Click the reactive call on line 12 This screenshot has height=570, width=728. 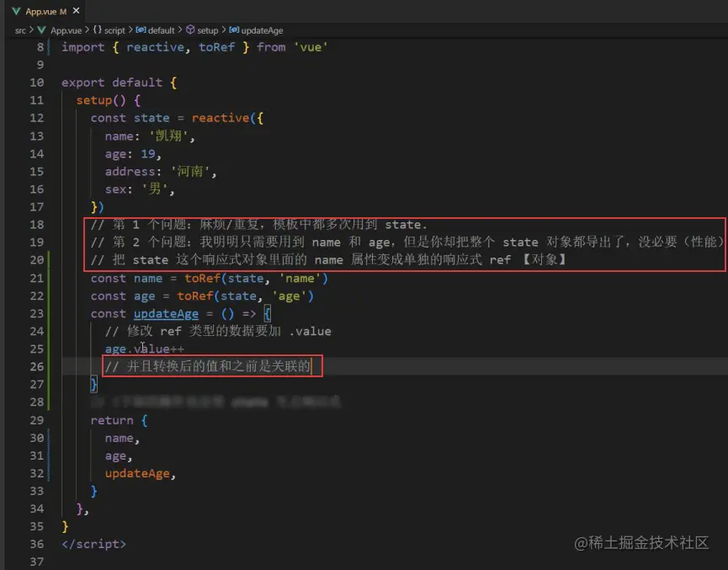tap(221, 118)
